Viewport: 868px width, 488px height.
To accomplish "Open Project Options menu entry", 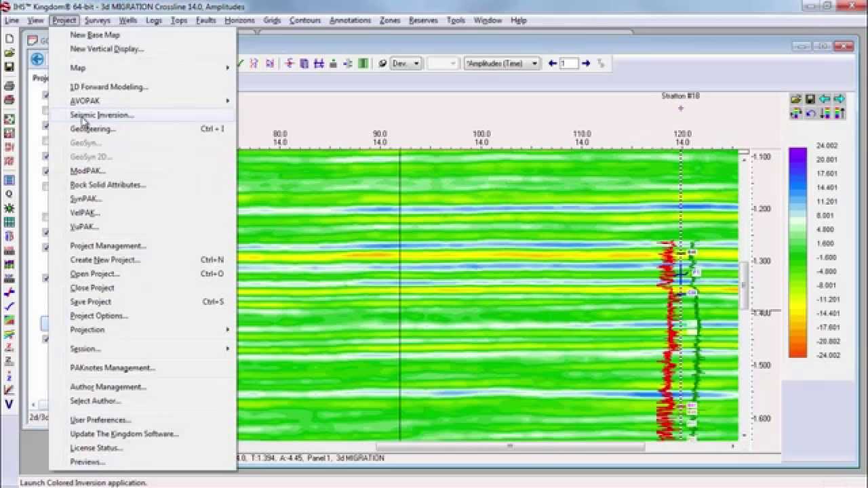I will [x=98, y=316].
